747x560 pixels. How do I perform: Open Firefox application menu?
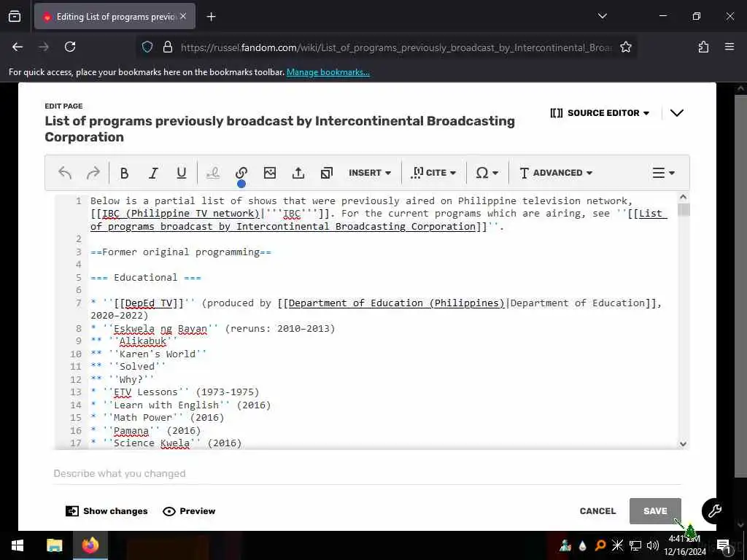pos(729,47)
